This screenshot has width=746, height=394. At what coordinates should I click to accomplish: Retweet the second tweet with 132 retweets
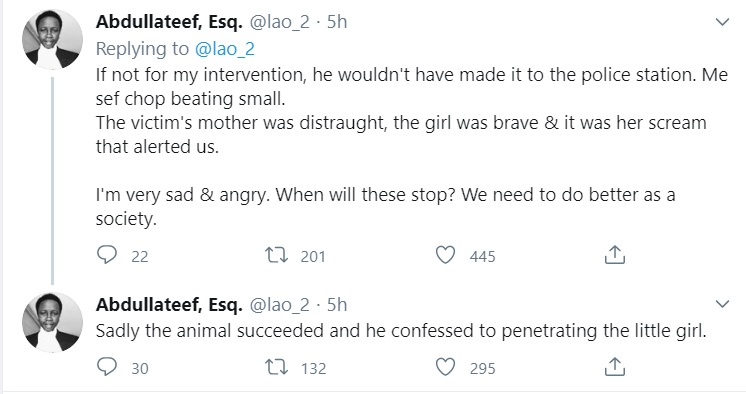tap(276, 367)
